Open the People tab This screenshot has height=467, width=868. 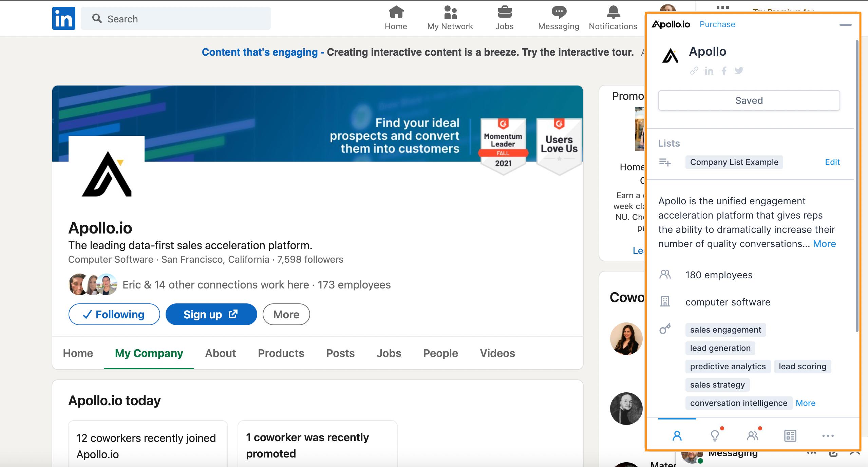pyautogui.click(x=440, y=353)
